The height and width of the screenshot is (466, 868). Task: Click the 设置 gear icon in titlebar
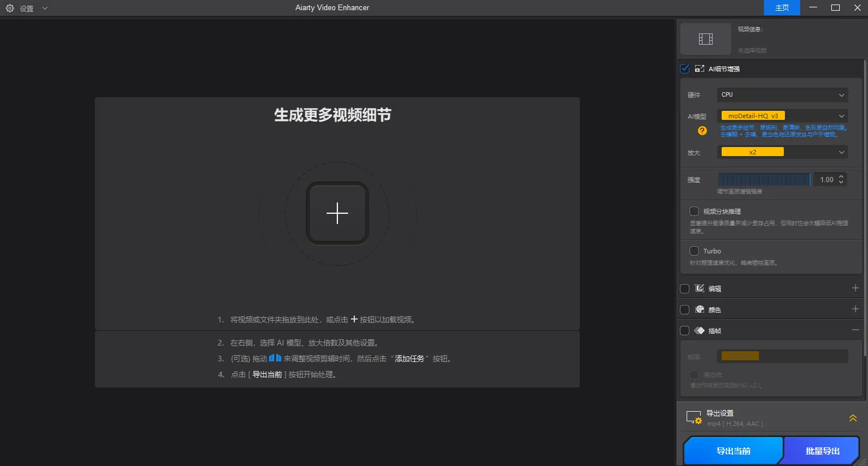(9, 8)
